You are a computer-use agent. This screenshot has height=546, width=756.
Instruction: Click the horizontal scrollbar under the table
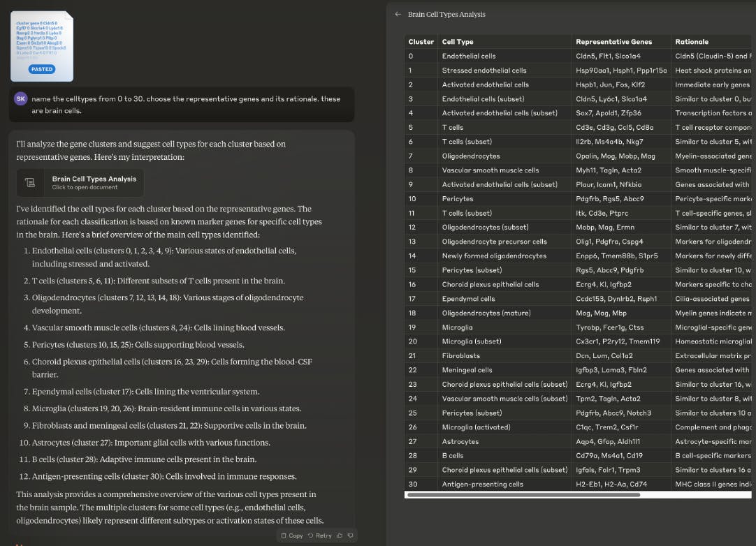coord(523,494)
